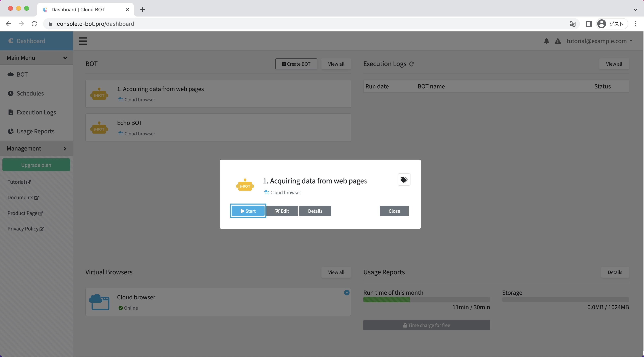Click the notification bell icon
Image resolution: width=644 pixels, height=357 pixels.
click(546, 41)
